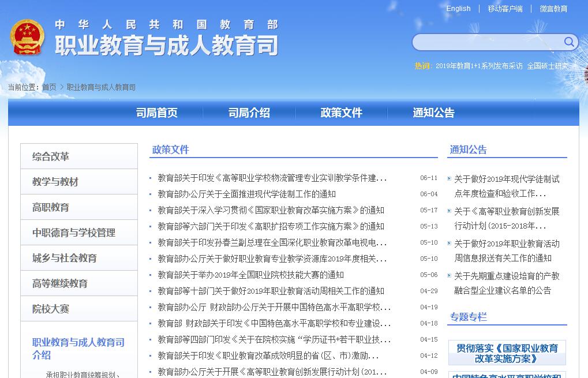The image size is (588, 378).
Task: Choose 高职教育 from sidebar
Action: tap(51, 207)
